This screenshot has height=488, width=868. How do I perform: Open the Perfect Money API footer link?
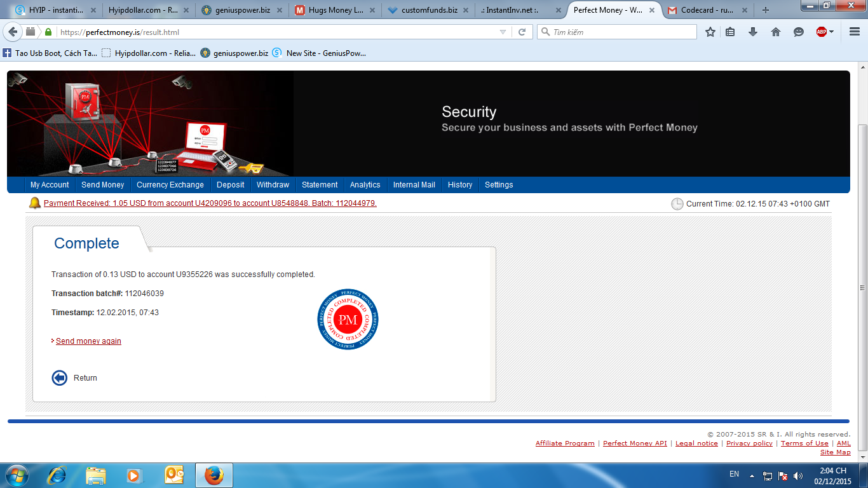coord(635,444)
